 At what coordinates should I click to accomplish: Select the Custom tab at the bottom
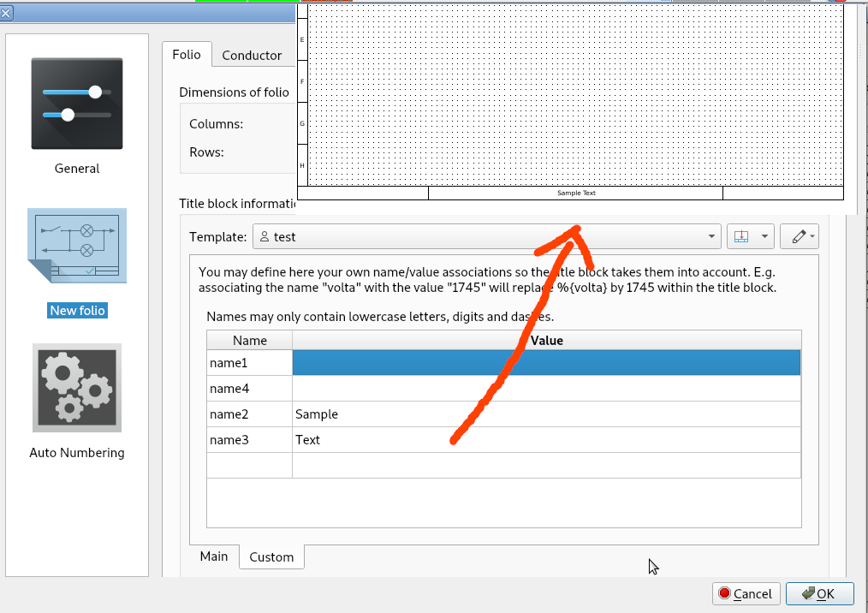click(271, 557)
